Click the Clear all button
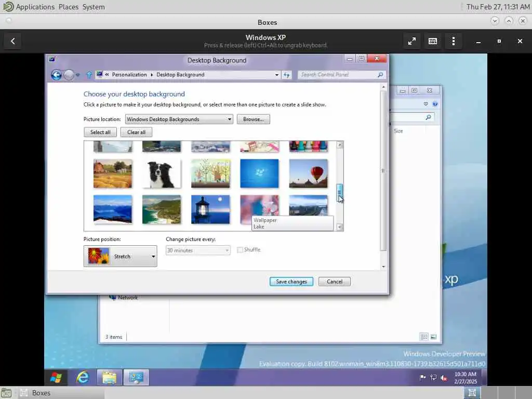This screenshot has width=532, height=399. [x=136, y=132]
